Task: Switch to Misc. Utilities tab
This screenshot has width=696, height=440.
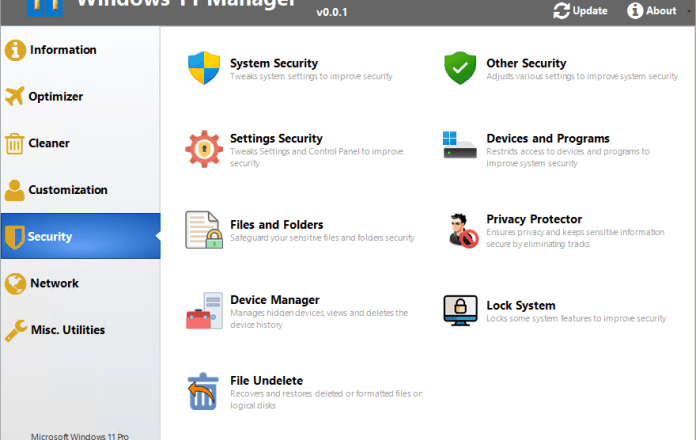Action: pyautogui.click(x=66, y=330)
